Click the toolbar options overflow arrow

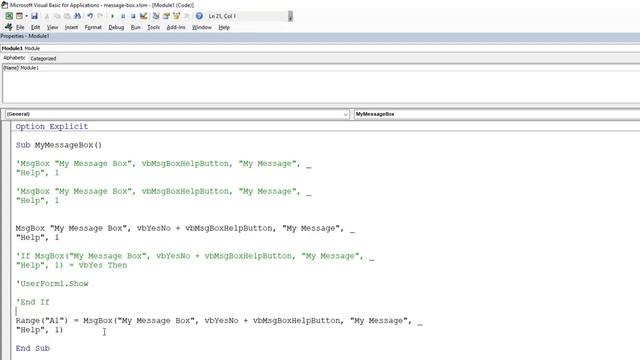tap(290, 16)
